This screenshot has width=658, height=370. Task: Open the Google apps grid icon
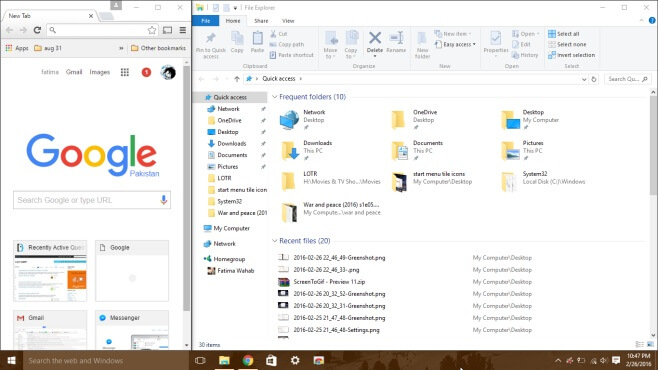pos(125,72)
